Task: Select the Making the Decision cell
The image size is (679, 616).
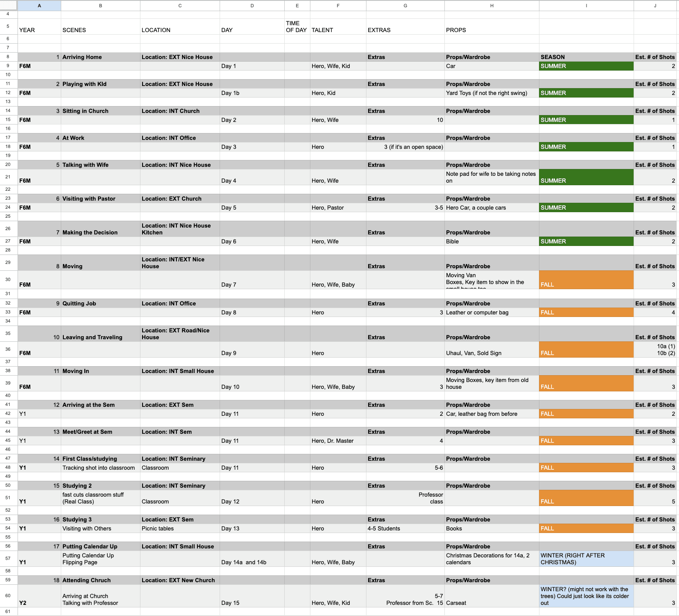Action: [101, 229]
